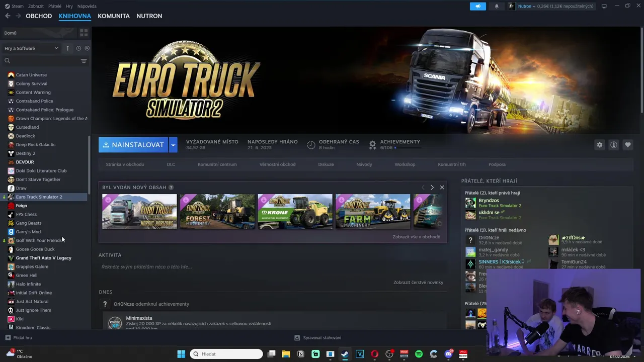The height and width of the screenshot is (362, 644).
Task: Open the Diskuze link
Action: [x=326, y=164]
